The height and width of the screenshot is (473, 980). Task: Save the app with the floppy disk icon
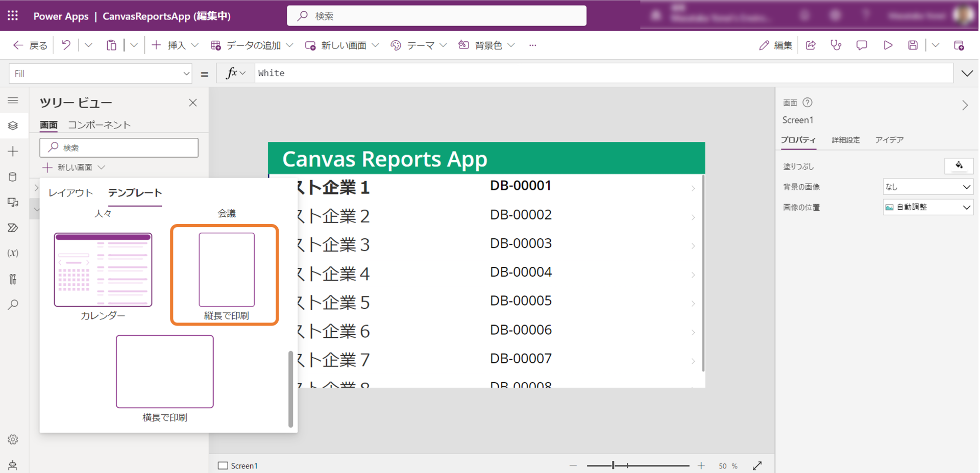click(913, 45)
